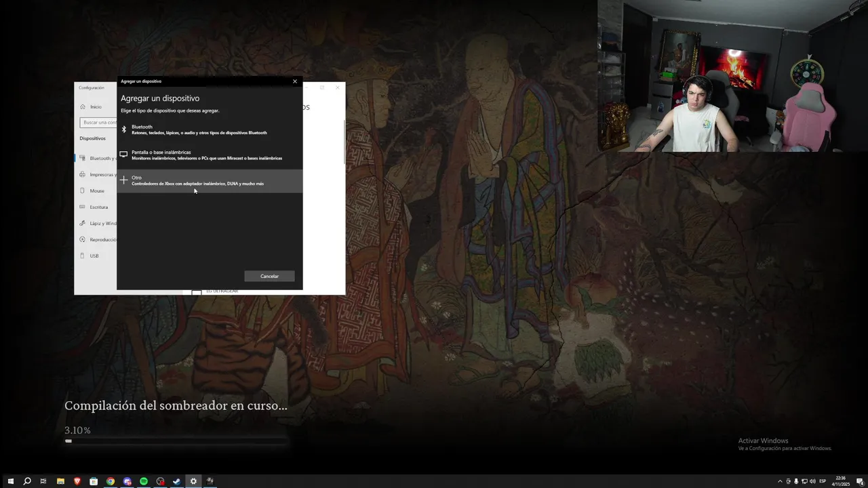Image resolution: width=868 pixels, height=488 pixels.
Task: Open the taskbar search
Action: point(27,481)
